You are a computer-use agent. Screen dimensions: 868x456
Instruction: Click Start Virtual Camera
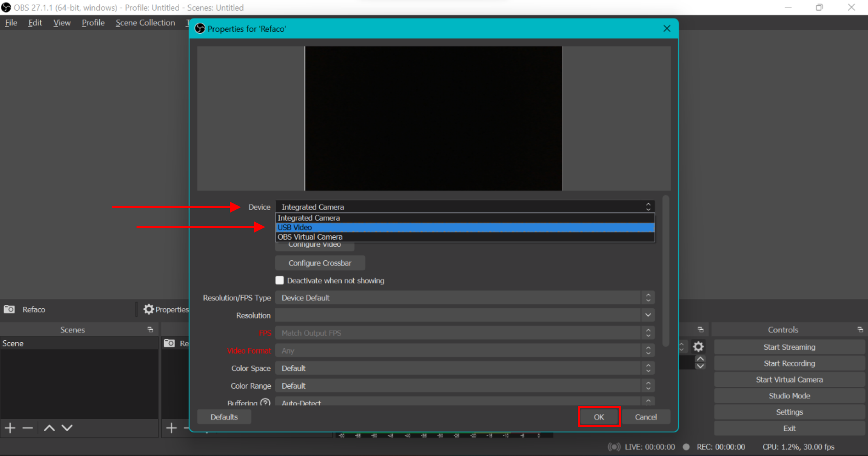point(789,379)
